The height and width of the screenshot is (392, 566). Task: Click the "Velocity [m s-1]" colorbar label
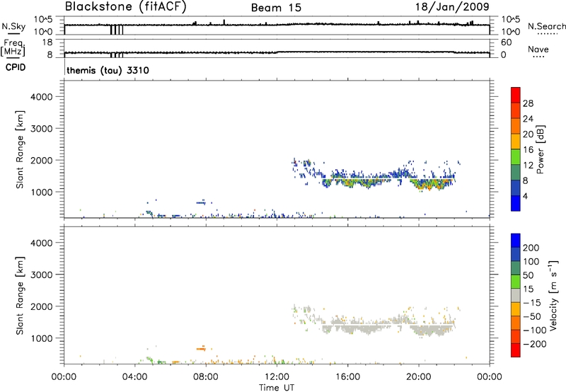point(553,295)
